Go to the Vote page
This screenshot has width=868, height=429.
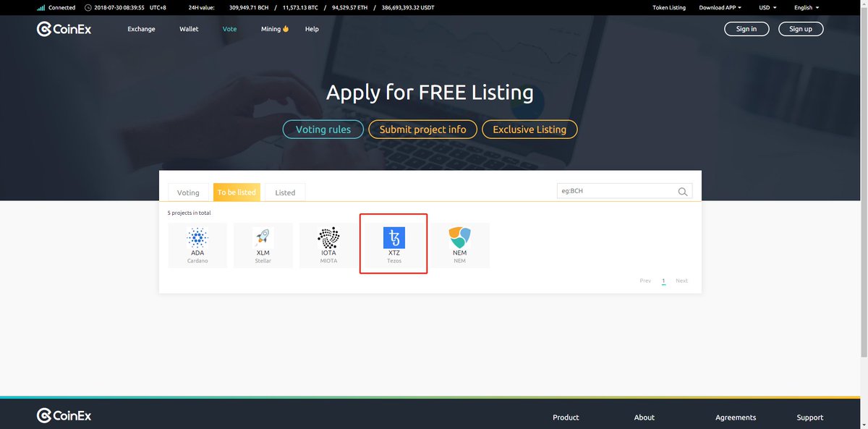tap(229, 29)
